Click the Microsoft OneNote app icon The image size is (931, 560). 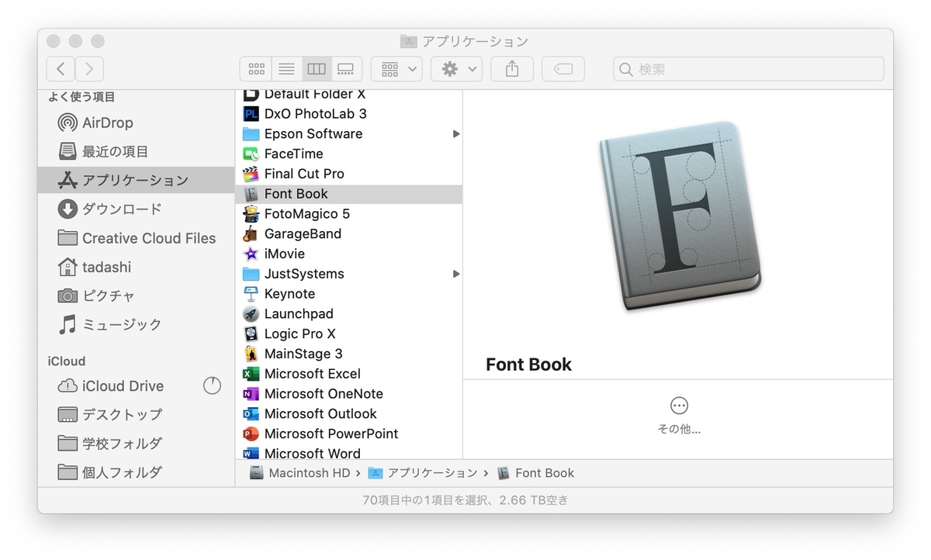coord(251,394)
